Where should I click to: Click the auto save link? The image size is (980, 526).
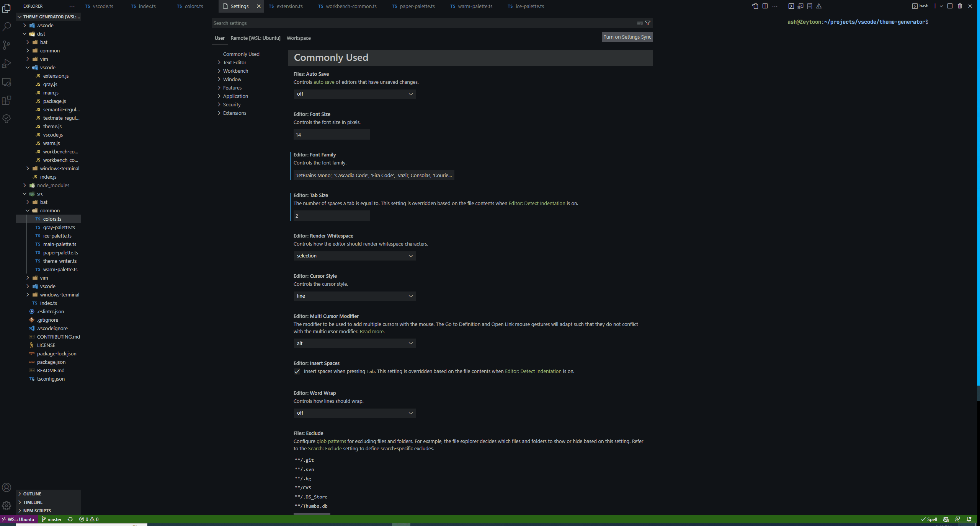click(324, 82)
